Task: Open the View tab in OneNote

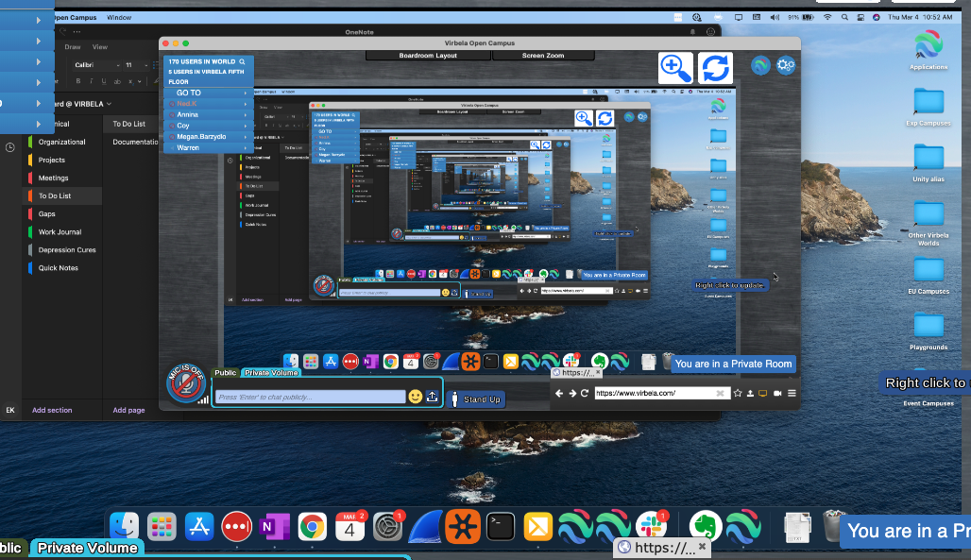Action: coord(100,47)
